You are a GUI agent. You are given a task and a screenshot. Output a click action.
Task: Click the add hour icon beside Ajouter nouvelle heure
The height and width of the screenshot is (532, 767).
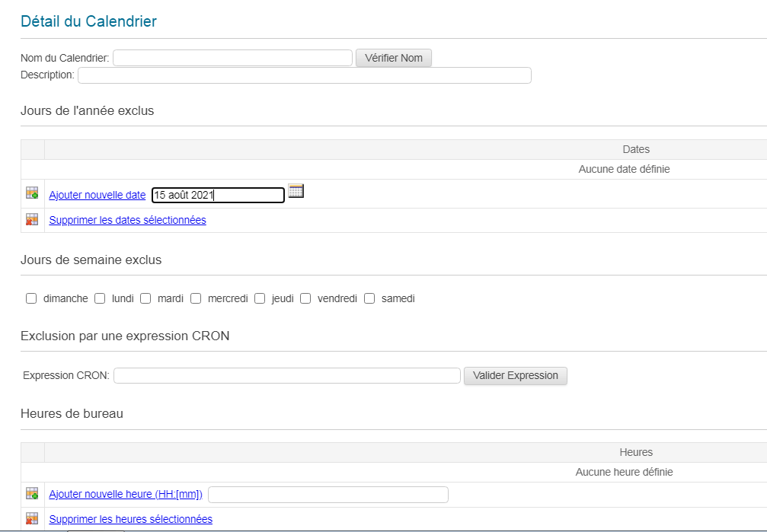point(32,494)
